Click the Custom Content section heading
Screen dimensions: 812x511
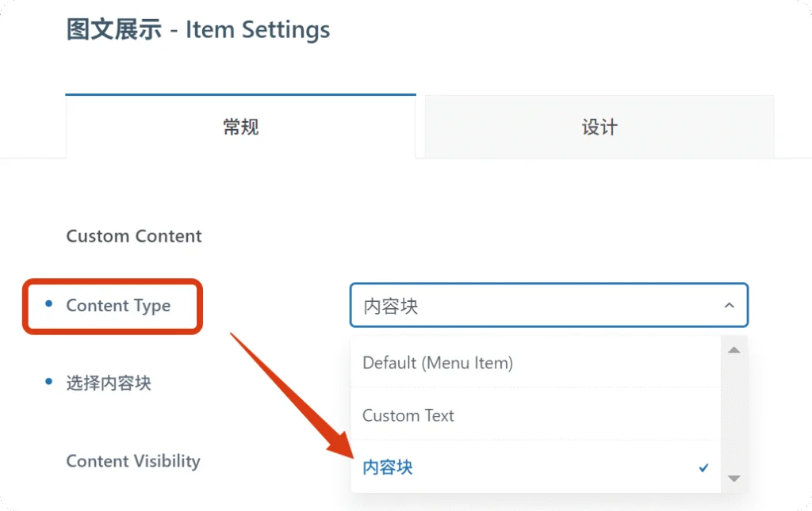(x=133, y=236)
